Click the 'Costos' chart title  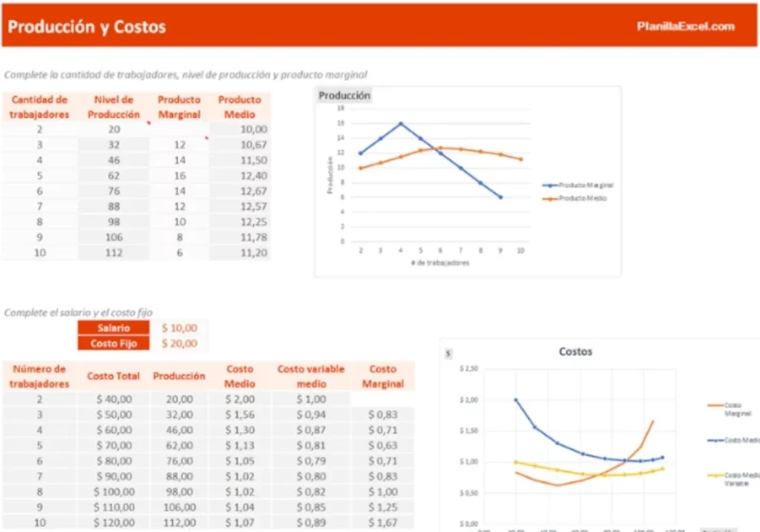point(575,352)
